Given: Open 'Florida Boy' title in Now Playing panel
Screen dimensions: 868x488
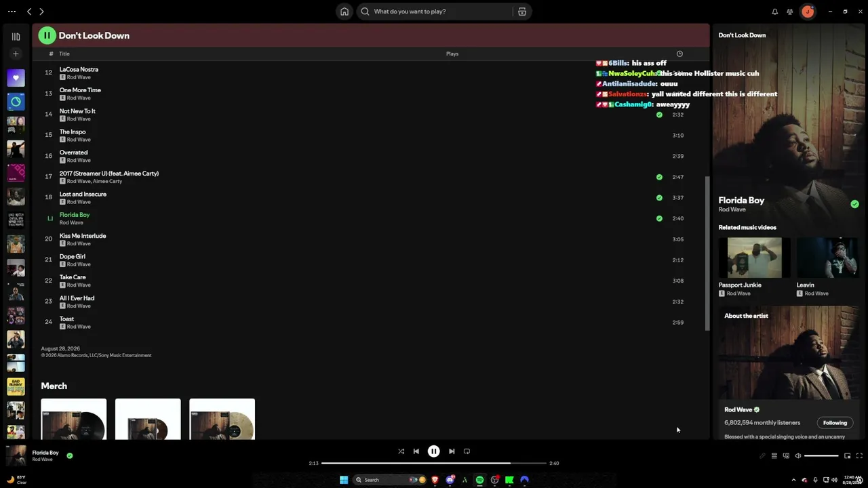Looking at the screenshot, I should click(x=741, y=201).
